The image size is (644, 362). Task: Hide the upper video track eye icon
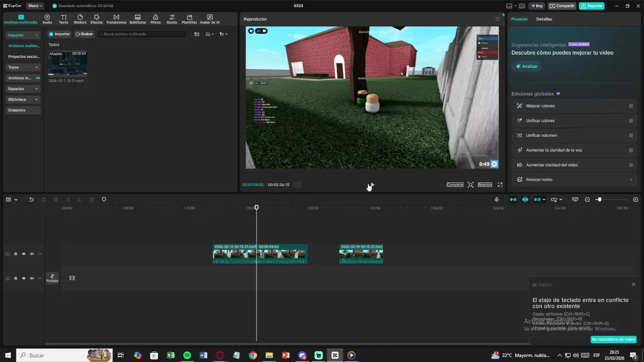pos(24,254)
